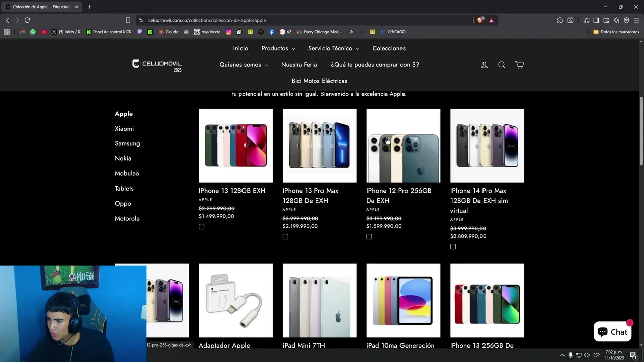Open Brave VPN shield icon
The image size is (644, 362).
(x=626, y=20)
